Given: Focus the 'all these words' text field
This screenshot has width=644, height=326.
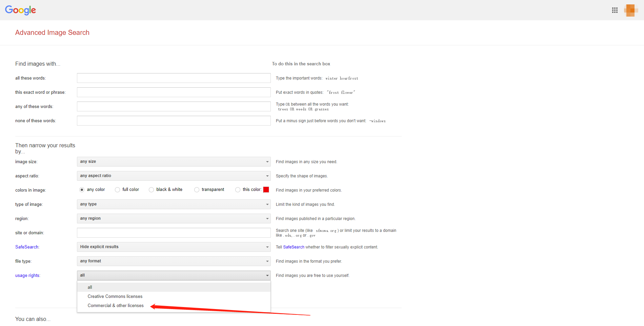Looking at the screenshot, I should tap(174, 78).
